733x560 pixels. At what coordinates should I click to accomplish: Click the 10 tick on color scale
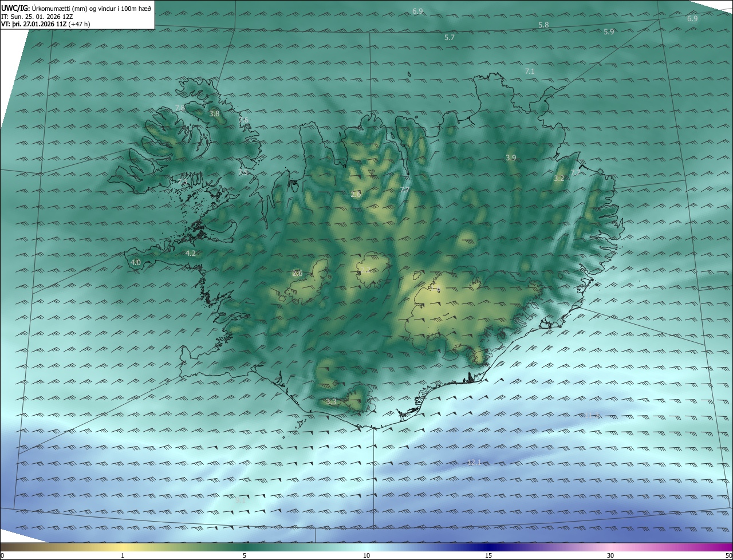pyautogui.click(x=366, y=555)
